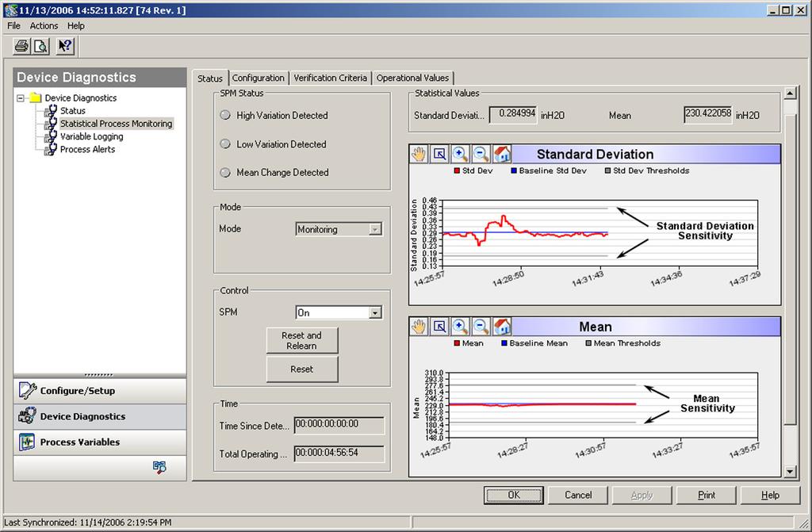Toggle Mean Thresholds legend marker
Screen dimensions: 812x532
(588, 343)
